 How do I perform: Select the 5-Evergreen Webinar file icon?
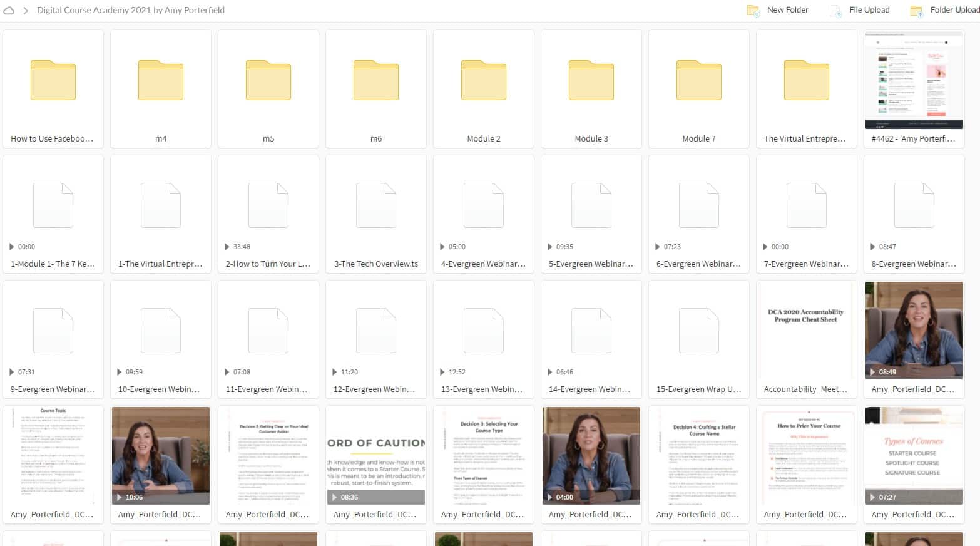click(x=591, y=205)
